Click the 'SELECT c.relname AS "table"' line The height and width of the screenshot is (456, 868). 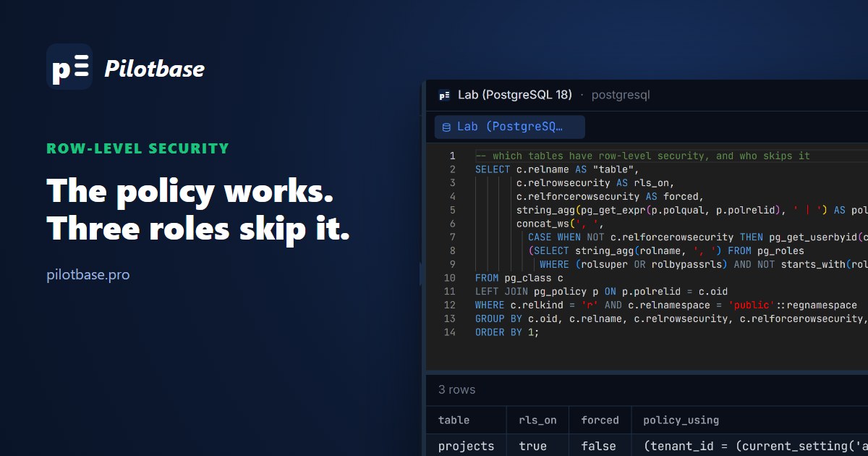557,169
